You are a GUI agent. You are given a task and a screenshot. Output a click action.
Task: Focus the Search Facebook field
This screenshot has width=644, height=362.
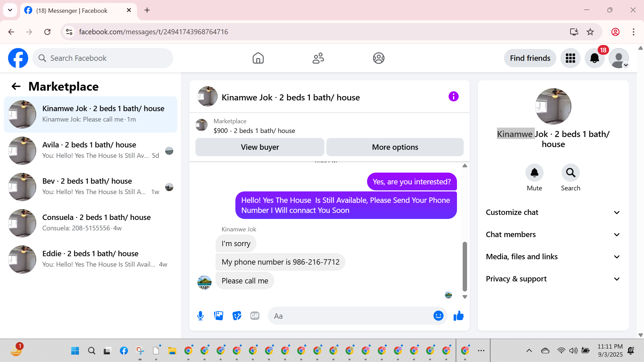click(x=103, y=58)
